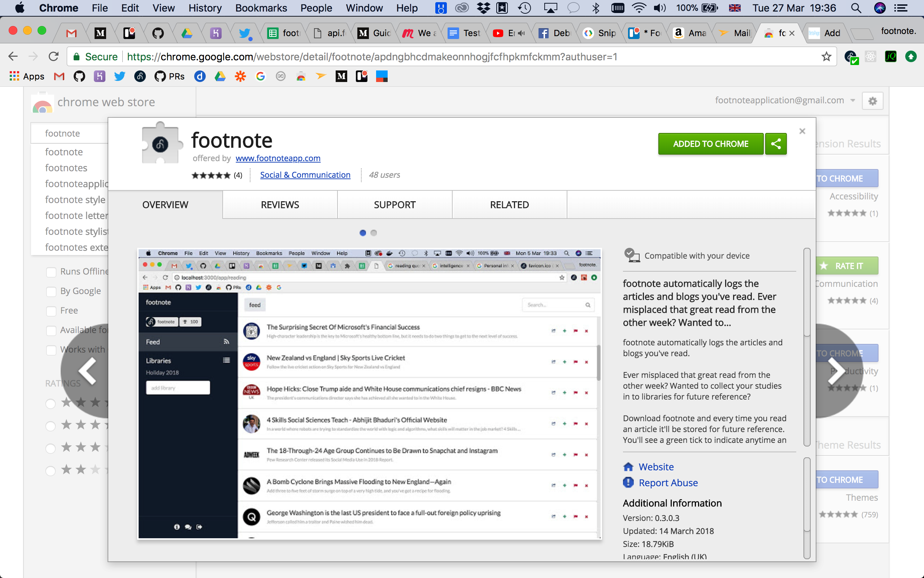Viewport: 924px width, 578px height.
Task: Open Spotlight search in menu bar
Action: click(856, 8)
